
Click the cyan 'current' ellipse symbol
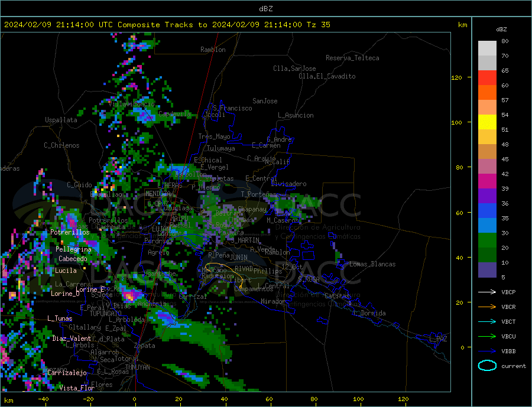click(x=487, y=366)
